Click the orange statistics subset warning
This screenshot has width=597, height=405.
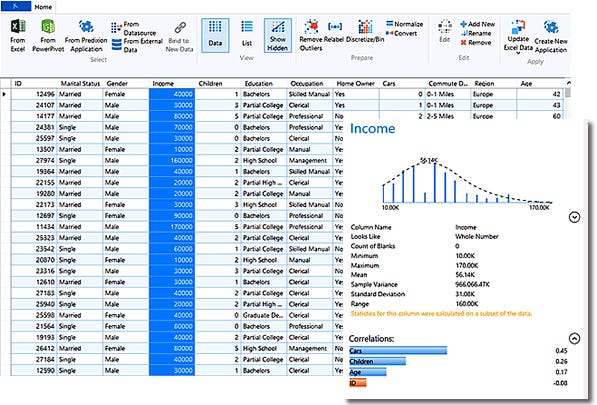[441, 313]
